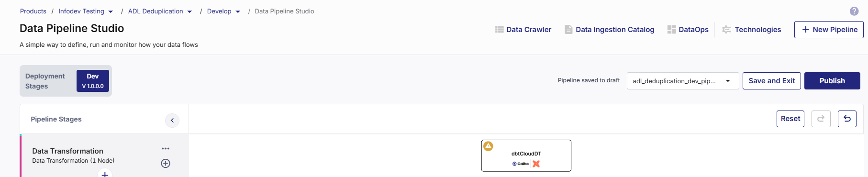Click Save and Exit

[771, 81]
